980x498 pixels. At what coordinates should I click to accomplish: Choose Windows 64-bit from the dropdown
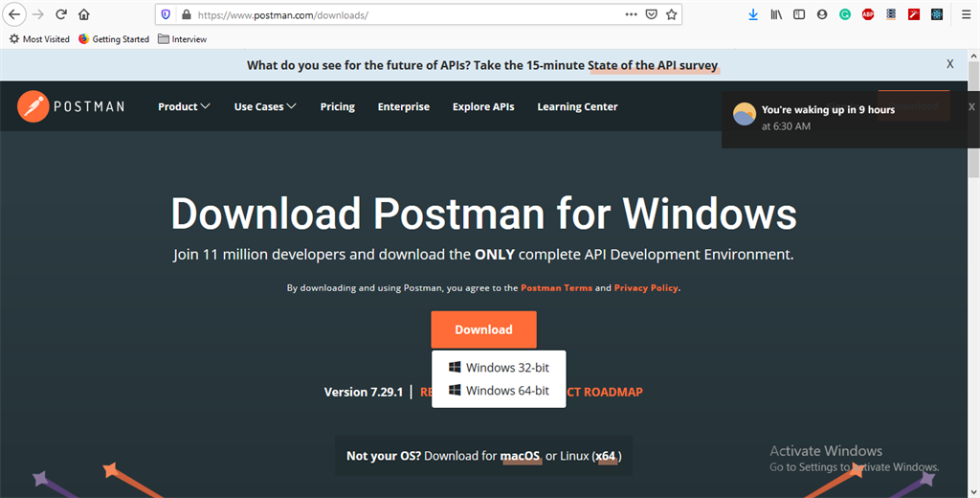click(499, 391)
